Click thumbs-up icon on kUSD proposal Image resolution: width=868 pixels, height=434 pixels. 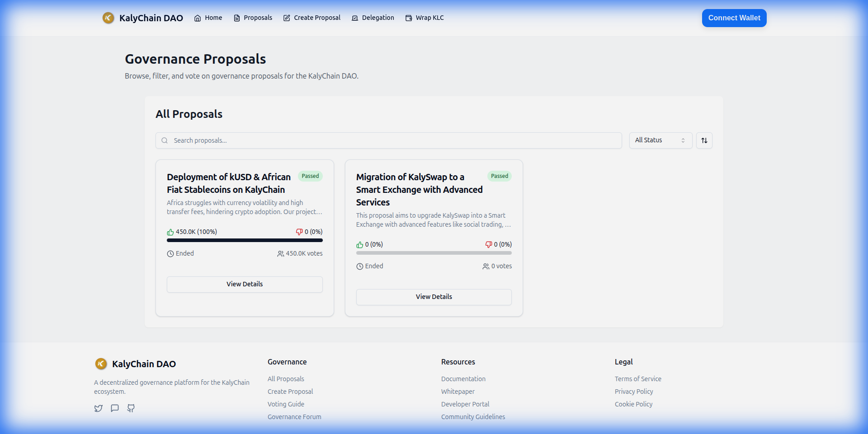click(x=170, y=232)
